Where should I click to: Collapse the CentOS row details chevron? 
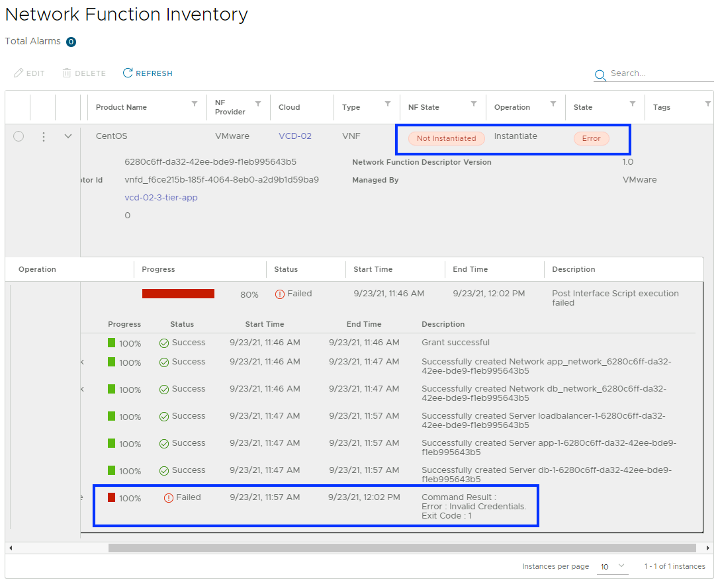click(67, 136)
